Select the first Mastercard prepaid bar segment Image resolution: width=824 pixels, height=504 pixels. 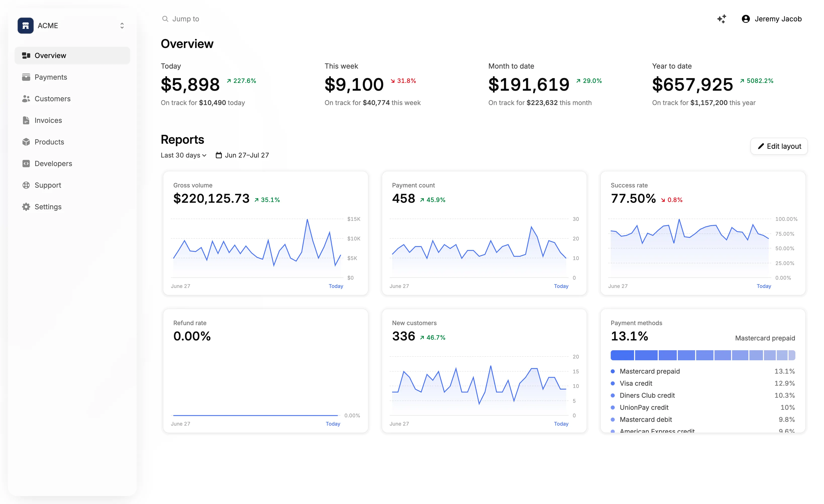(x=622, y=355)
